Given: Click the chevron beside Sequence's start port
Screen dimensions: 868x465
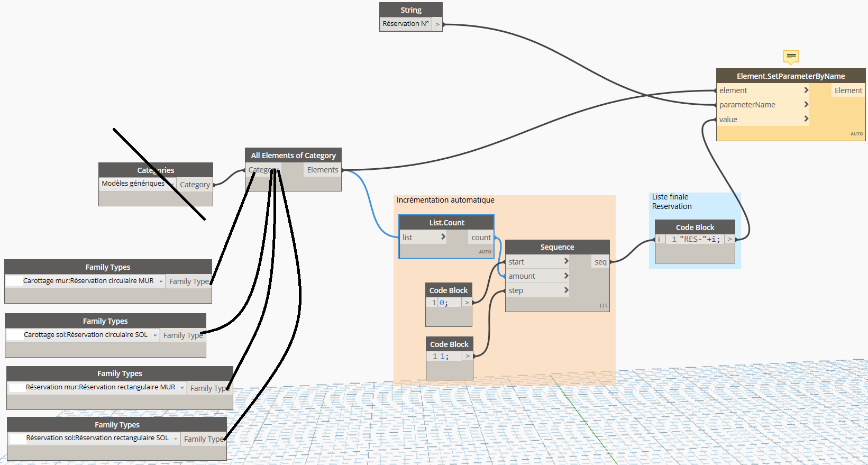Looking at the screenshot, I should point(566,261).
